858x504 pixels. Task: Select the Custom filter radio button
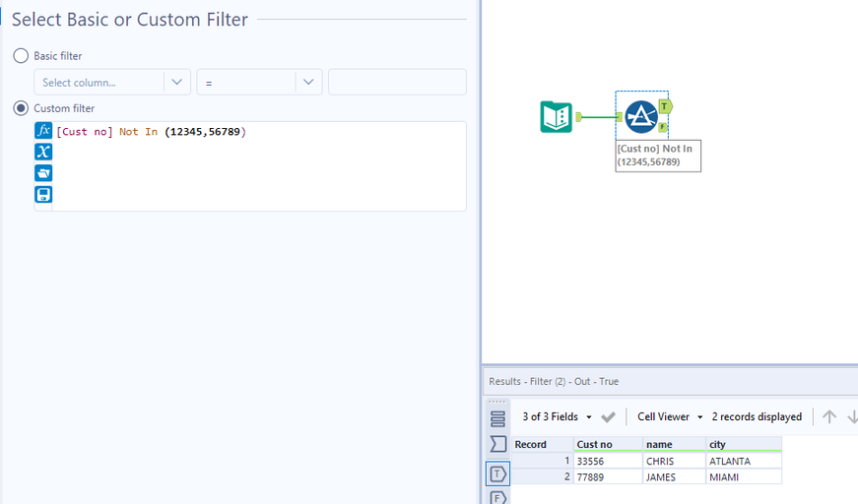(x=21, y=108)
